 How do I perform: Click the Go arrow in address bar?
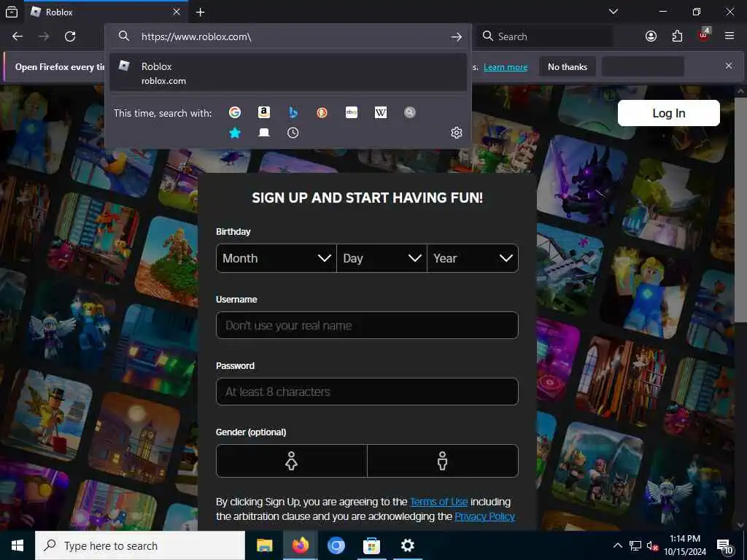point(457,36)
